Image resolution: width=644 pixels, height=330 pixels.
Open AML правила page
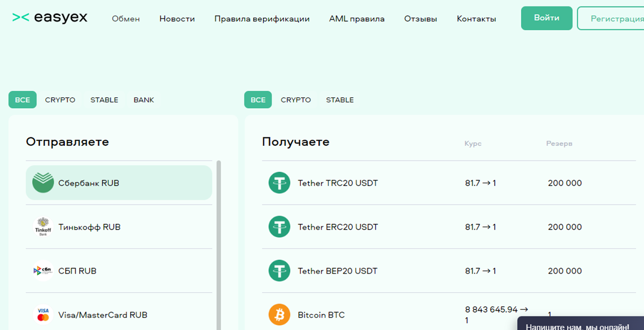357,19
